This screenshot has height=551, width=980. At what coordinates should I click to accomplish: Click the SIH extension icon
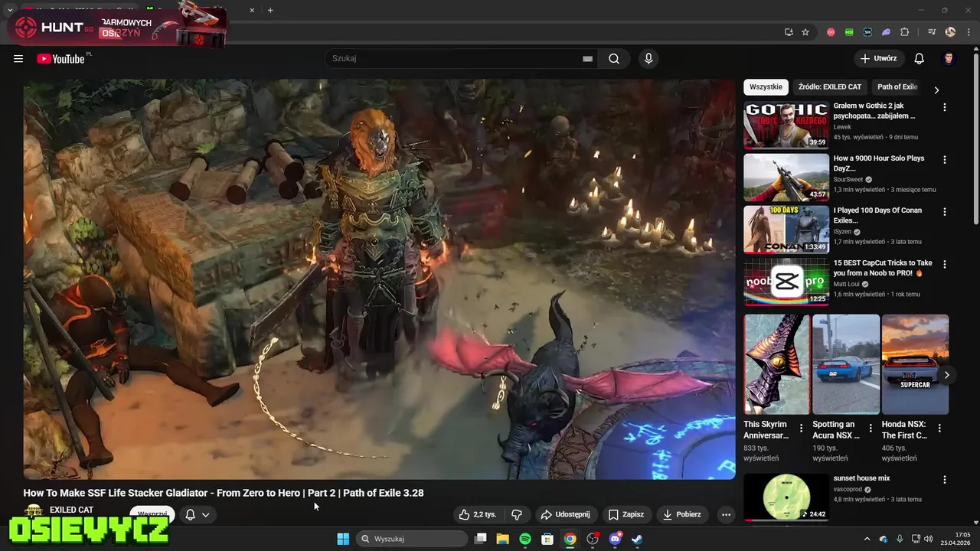867,32
